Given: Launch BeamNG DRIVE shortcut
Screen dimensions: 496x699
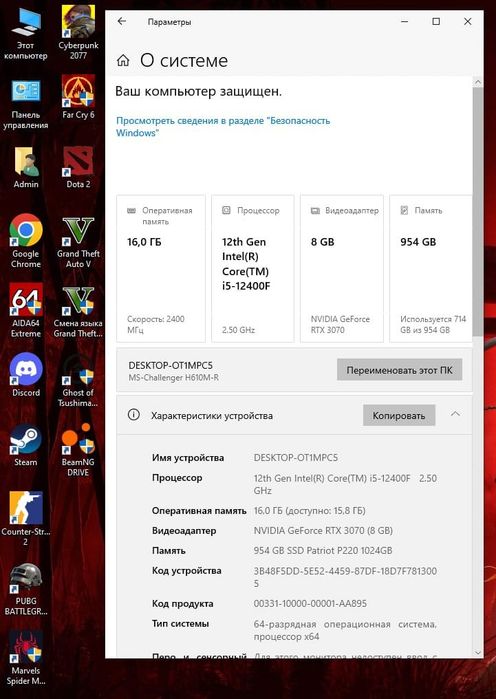Looking at the screenshot, I should 78,450.
